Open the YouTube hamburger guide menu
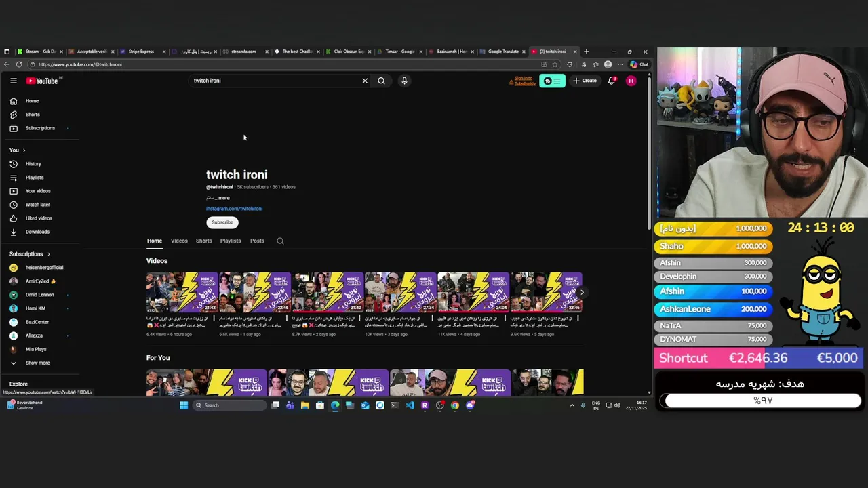868x488 pixels. (13, 81)
